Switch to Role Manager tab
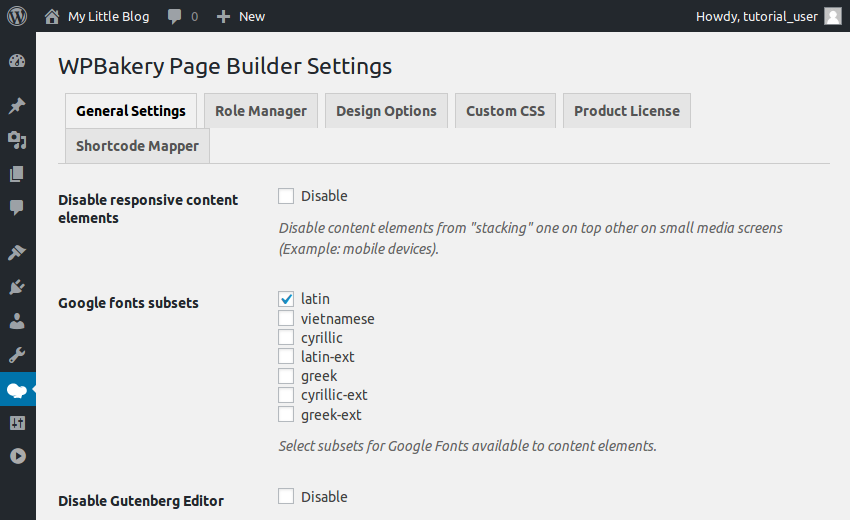The height and width of the screenshot is (520, 850). [x=261, y=111]
